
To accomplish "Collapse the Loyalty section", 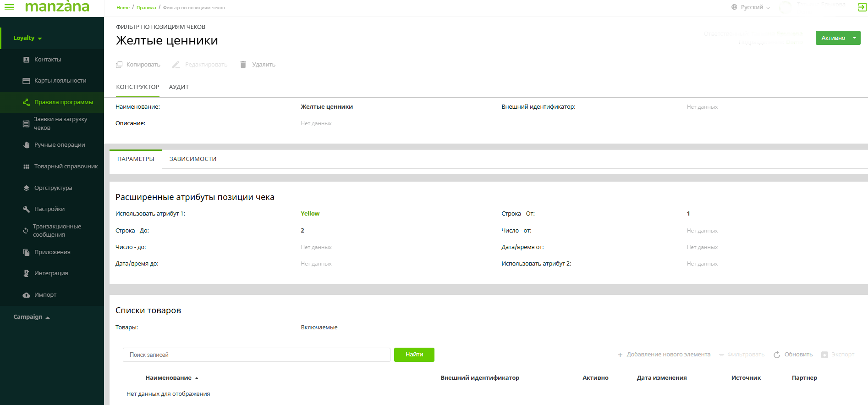I will [x=27, y=38].
